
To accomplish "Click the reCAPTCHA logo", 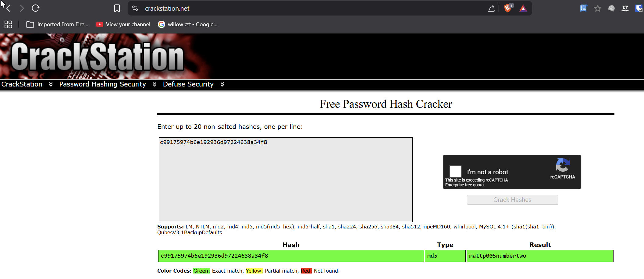I will click(x=563, y=165).
